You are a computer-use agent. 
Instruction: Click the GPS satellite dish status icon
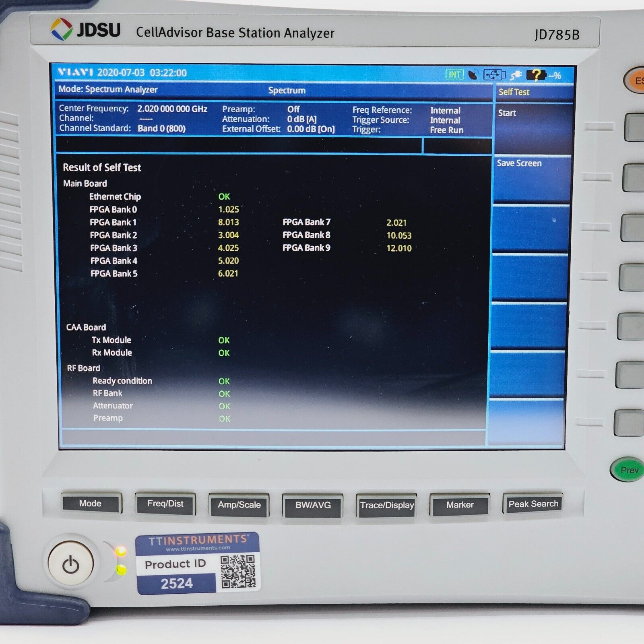pos(473,74)
